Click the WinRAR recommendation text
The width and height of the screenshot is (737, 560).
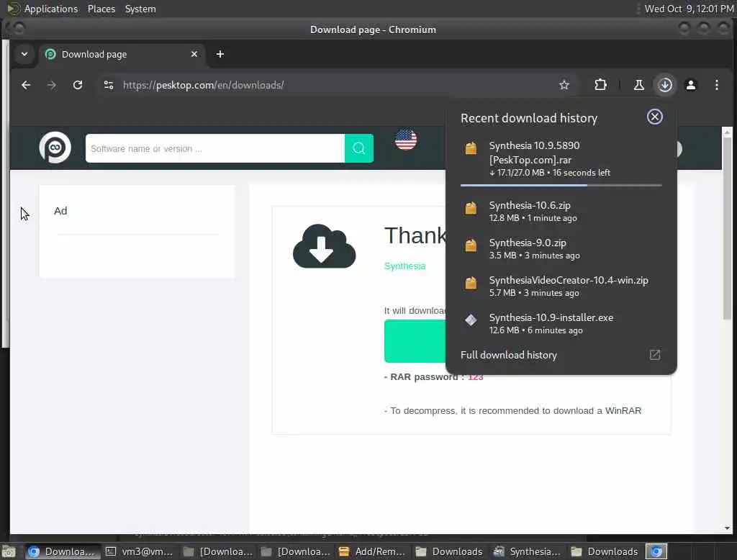click(512, 411)
